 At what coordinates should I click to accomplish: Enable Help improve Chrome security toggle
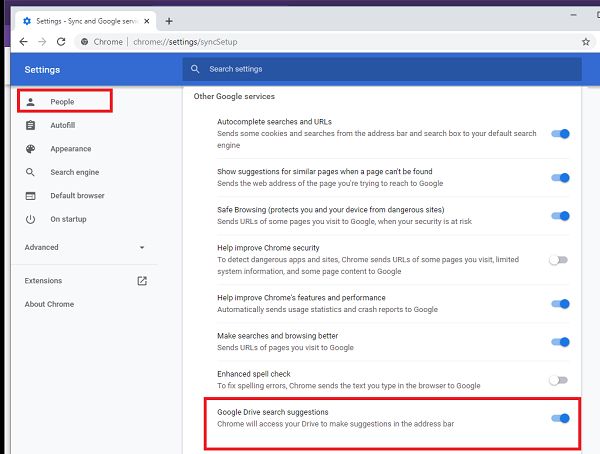coord(558,260)
